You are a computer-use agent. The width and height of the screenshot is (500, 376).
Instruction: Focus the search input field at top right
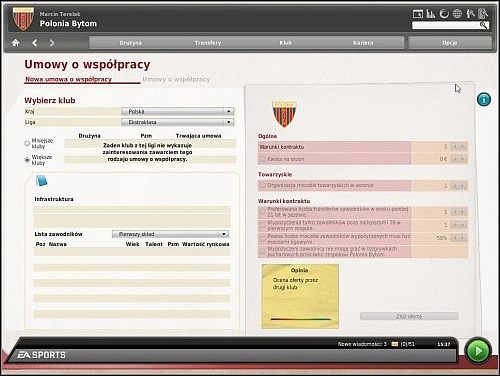[x=446, y=25]
